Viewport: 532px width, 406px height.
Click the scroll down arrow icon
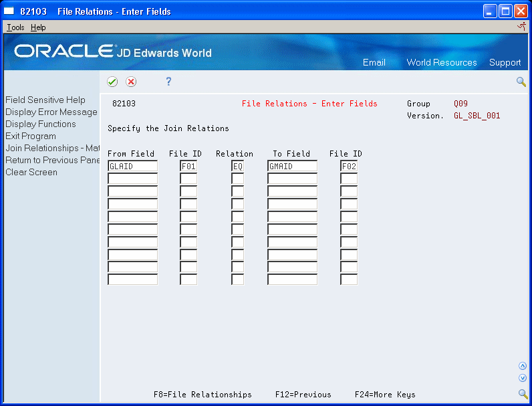click(x=523, y=378)
